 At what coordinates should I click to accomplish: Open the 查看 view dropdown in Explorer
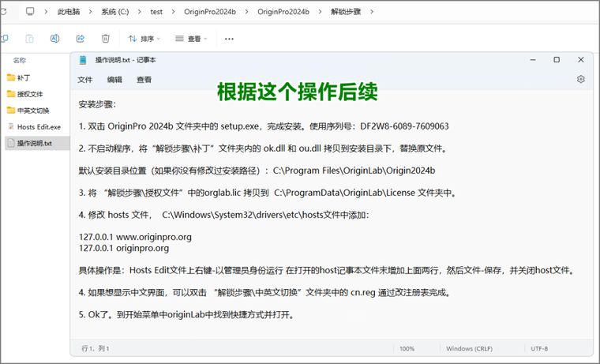pos(191,39)
